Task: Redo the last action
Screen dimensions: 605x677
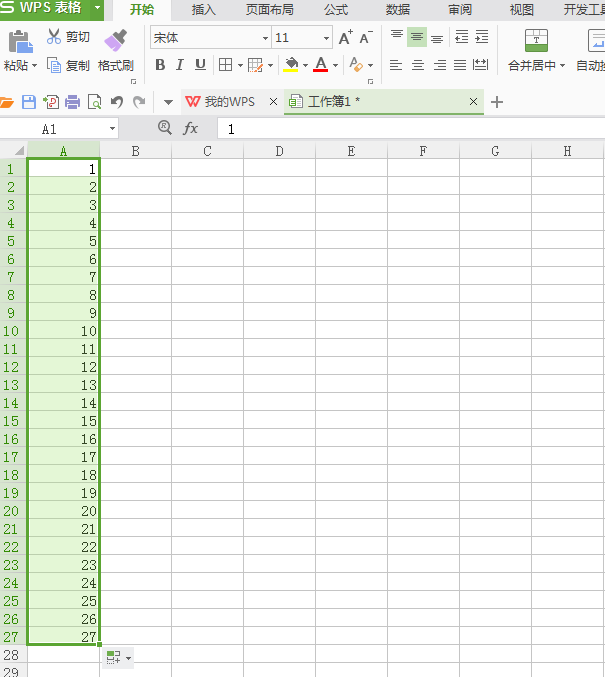Action: pos(139,102)
